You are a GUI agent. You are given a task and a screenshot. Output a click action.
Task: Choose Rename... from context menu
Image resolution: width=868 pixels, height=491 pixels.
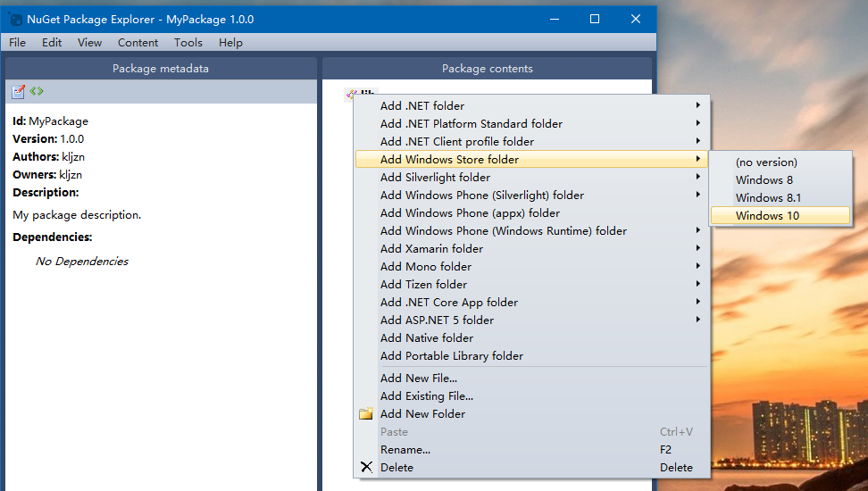[x=531, y=449]
